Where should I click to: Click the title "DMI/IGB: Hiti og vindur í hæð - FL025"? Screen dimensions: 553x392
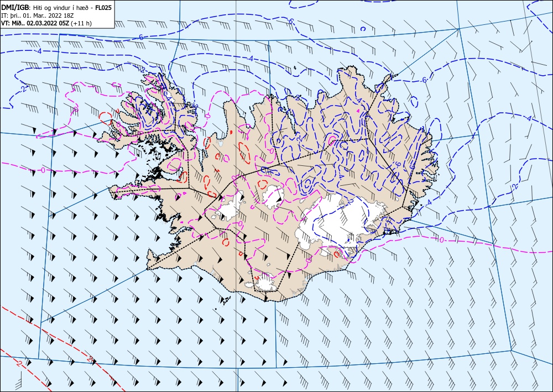tap(56, 7)
